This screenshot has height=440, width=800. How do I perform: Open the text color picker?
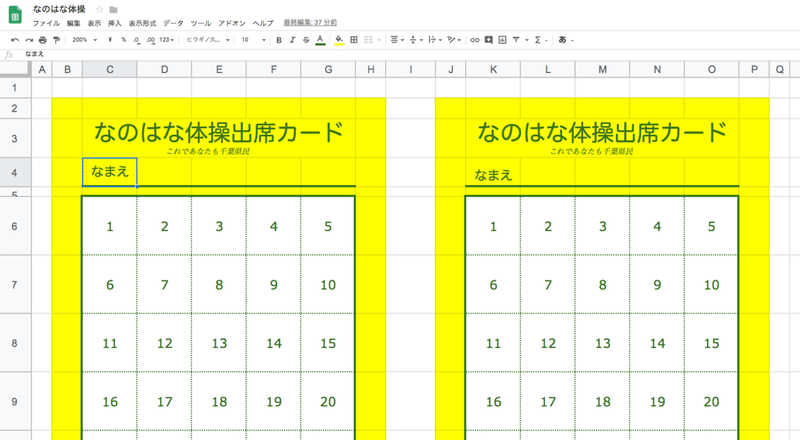320,40
